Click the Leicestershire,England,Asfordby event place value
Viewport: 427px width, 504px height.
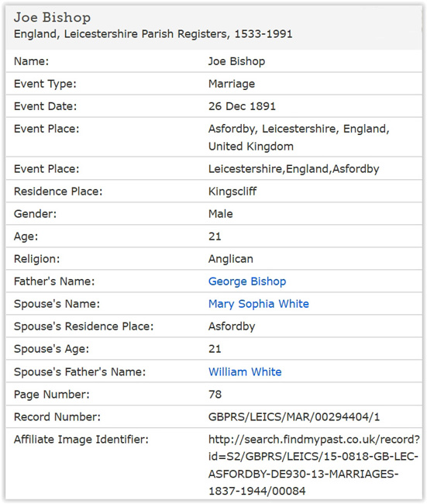pos(294,169)
